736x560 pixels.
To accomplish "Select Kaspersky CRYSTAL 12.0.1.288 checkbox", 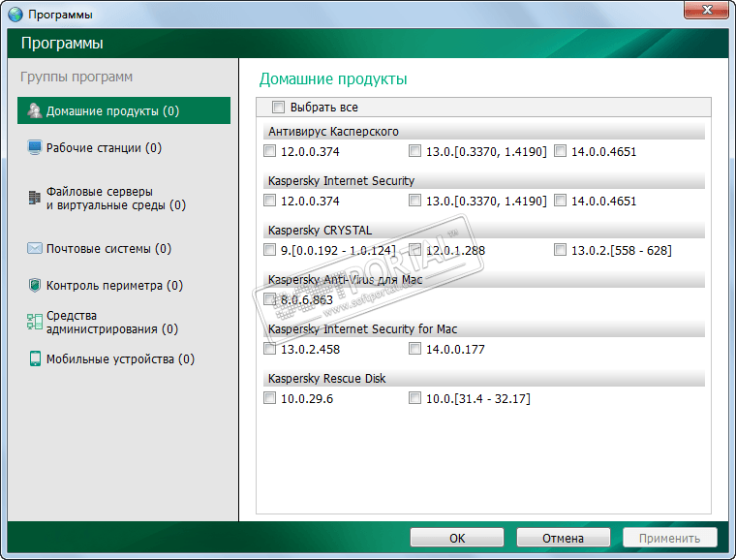I will (x=414, y=250).
